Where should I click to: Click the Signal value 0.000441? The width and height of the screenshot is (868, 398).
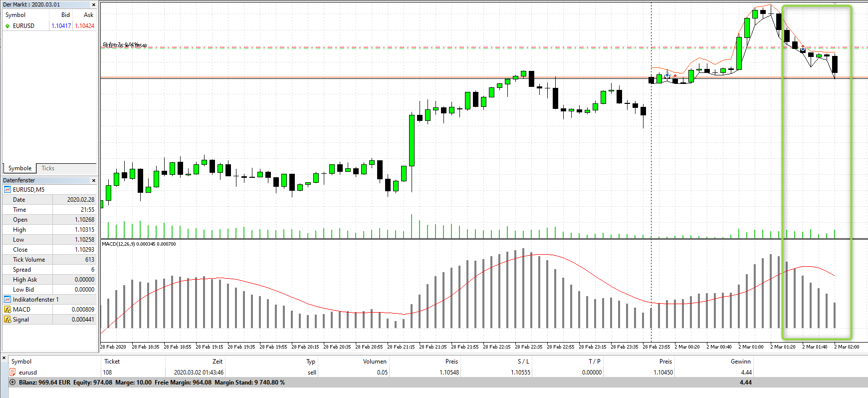coord(83,320)
